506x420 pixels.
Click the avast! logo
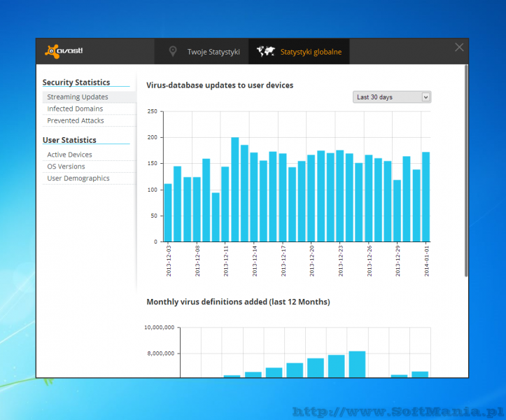pyautogui.click(x=64, y=51)
